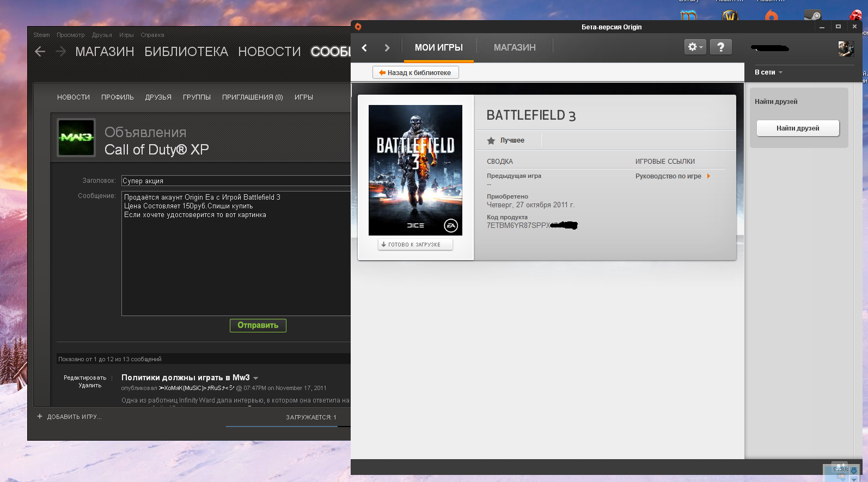Go forward in Origin navigation
This screenshot has height=482, width=868.
(387, 48)
